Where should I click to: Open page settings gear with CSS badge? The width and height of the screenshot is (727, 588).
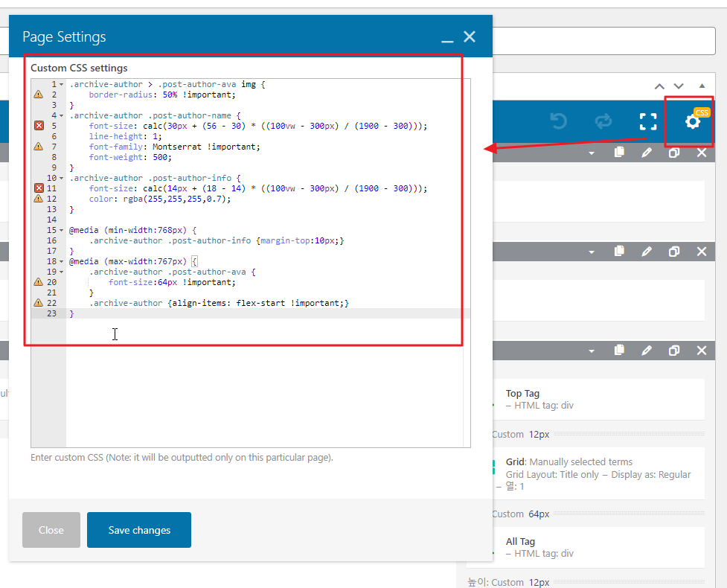point(693,121)
